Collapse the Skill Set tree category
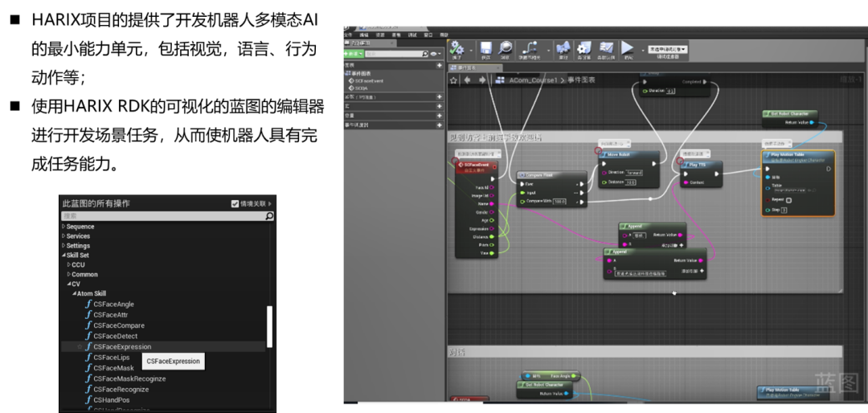868x413 pixels. (x=63, y=256)
